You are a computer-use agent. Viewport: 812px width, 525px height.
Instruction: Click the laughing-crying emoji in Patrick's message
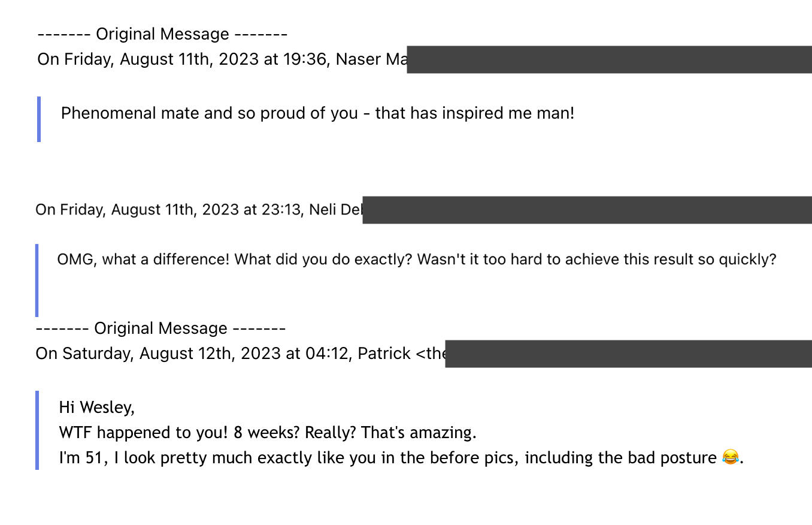coord(730,458)
